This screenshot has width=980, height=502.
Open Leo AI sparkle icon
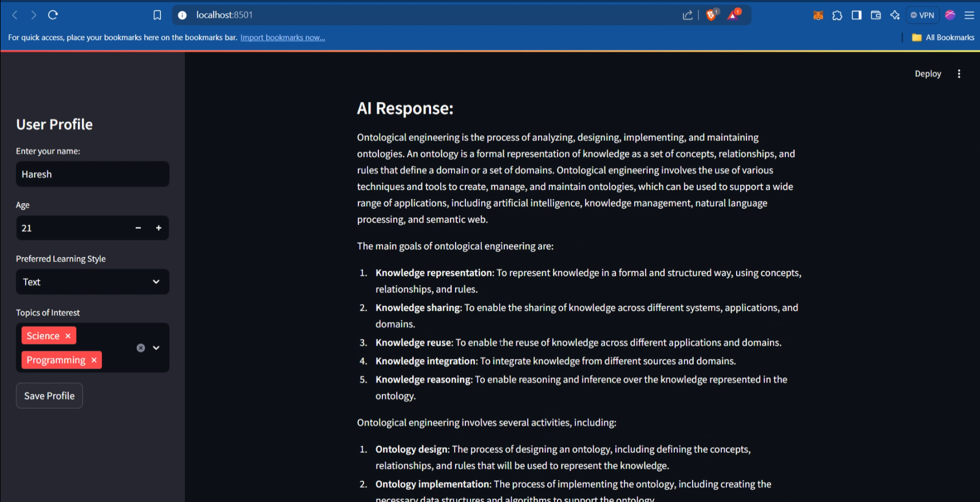(x=895, y=15)
